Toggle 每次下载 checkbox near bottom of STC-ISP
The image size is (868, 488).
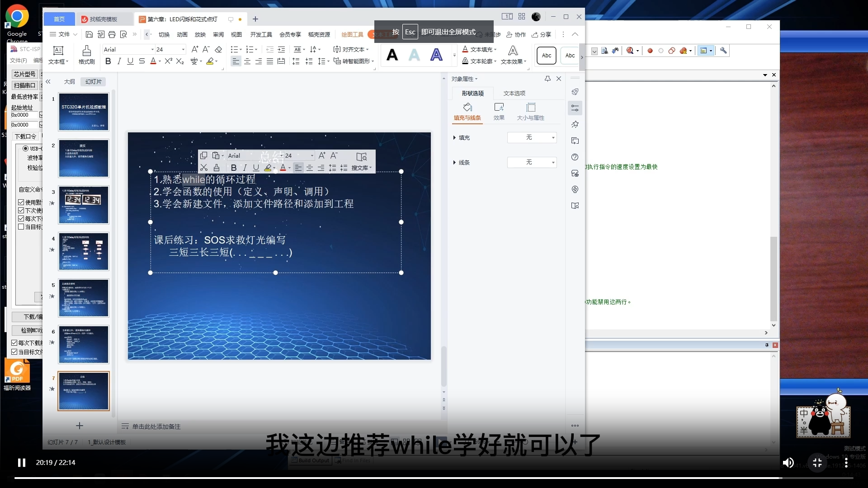coord(14,343)
